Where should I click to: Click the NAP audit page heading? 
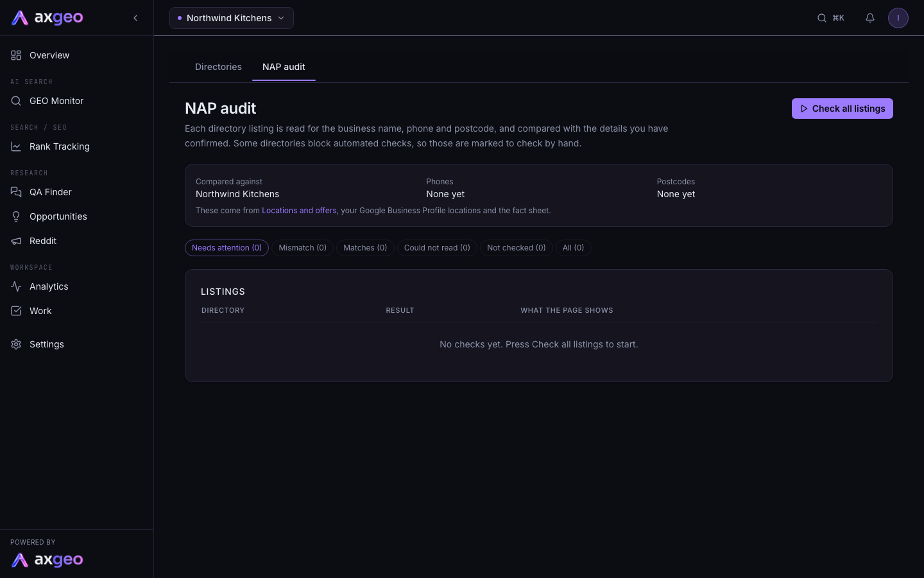220,109
